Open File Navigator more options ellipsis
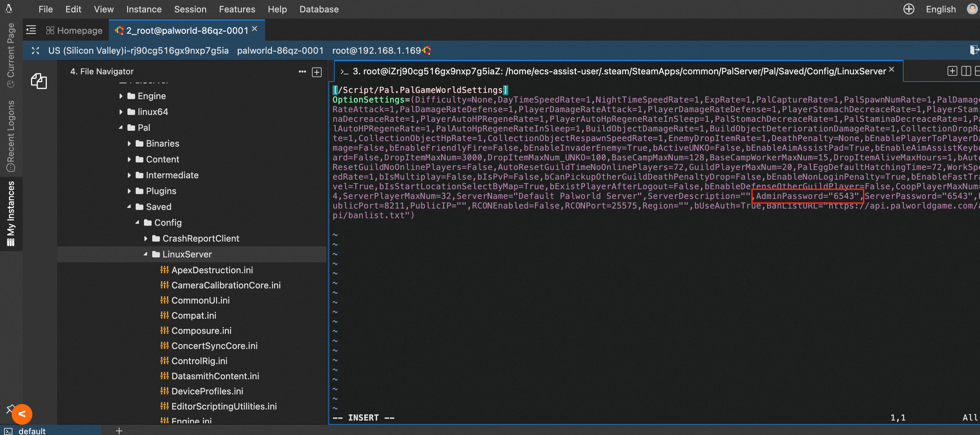 [302, 72]
